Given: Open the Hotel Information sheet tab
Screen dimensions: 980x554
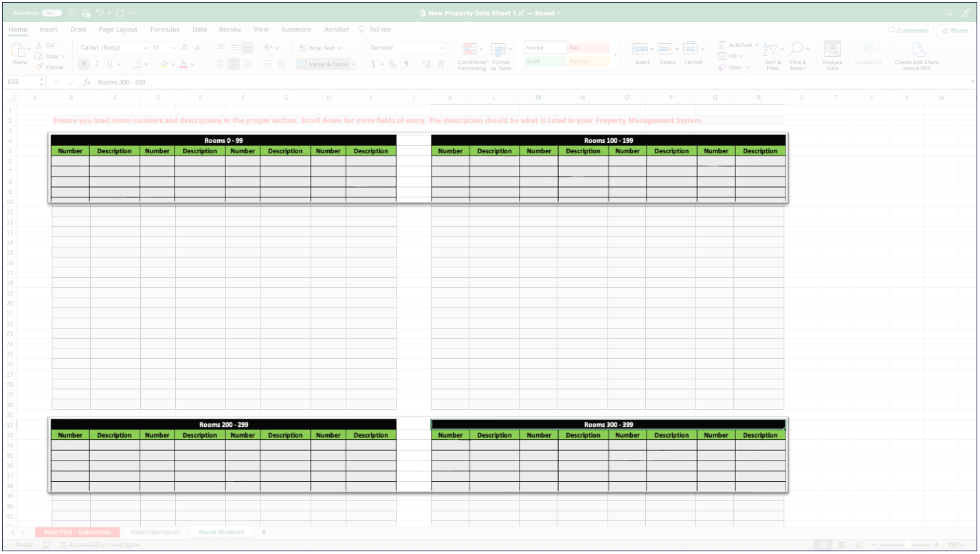Looking at the screenshot, I should tap(155, 533).
